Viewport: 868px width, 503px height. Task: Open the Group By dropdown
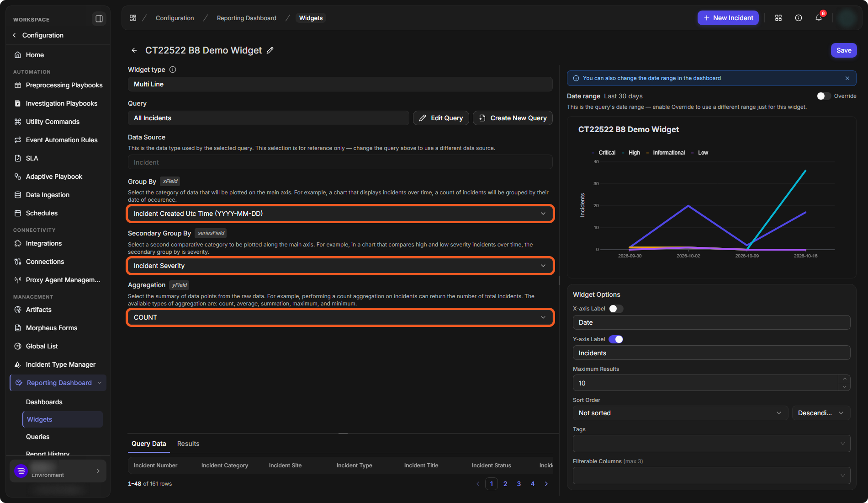340,214
